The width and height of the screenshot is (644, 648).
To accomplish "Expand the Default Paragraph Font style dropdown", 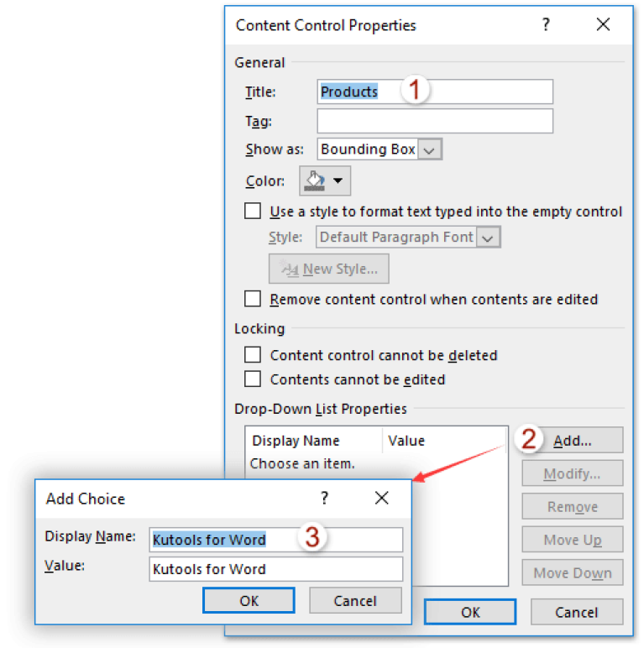I will 489,238.
